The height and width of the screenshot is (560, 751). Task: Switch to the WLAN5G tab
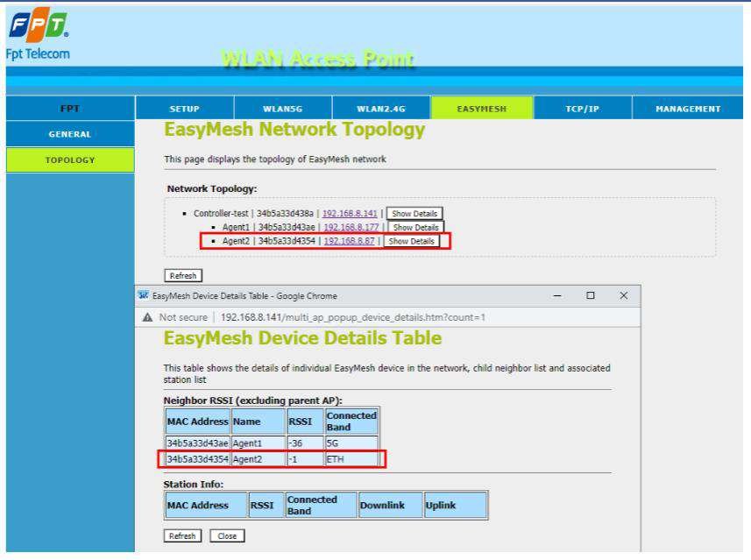[282, 109]
